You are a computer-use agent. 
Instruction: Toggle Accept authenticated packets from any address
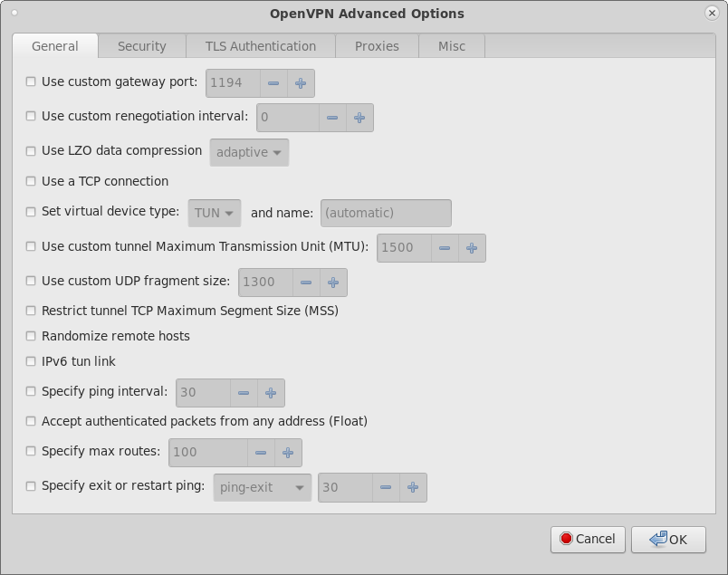coord(31,421)
